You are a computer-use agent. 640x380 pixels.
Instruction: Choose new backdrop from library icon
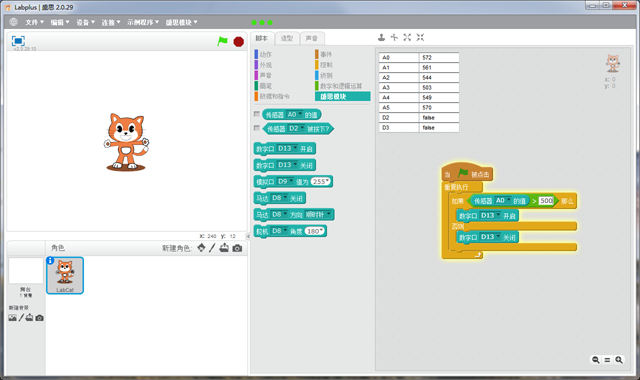13,318
